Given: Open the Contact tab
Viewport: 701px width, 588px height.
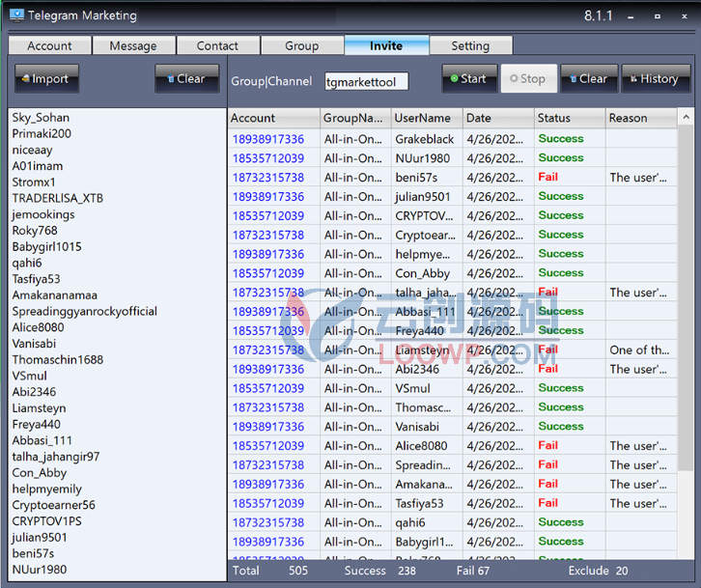Looking at the screenshot, I should click(x=217, y=45).
